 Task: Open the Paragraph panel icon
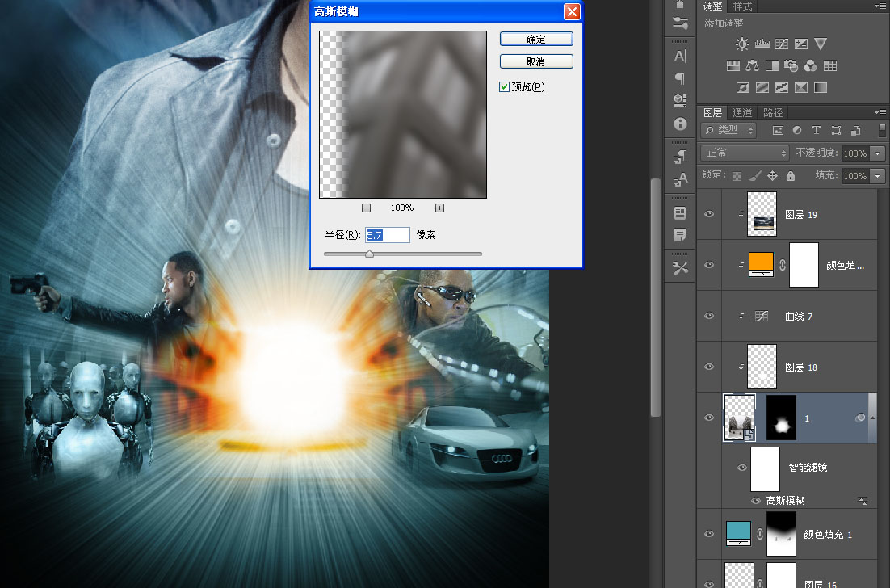click(680, 78)
